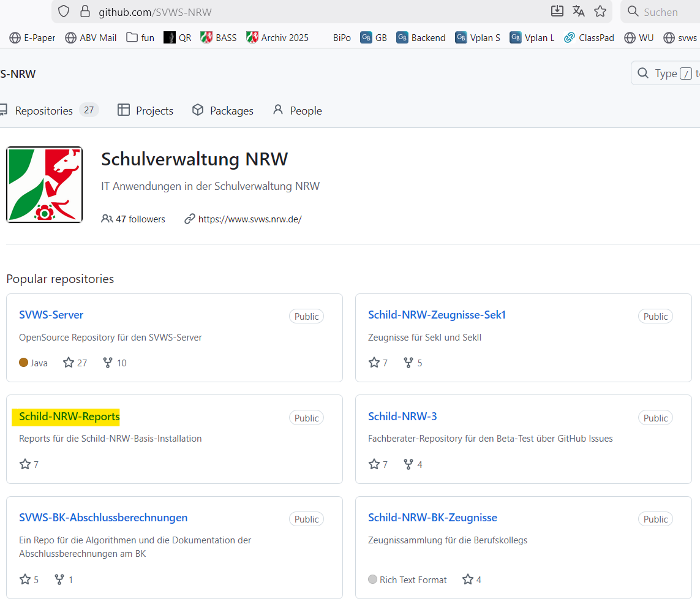Open the https://www.svws.nrw.de/ website link
The height and width of the screenshot is (604, 700).
[x=249, y=219]
